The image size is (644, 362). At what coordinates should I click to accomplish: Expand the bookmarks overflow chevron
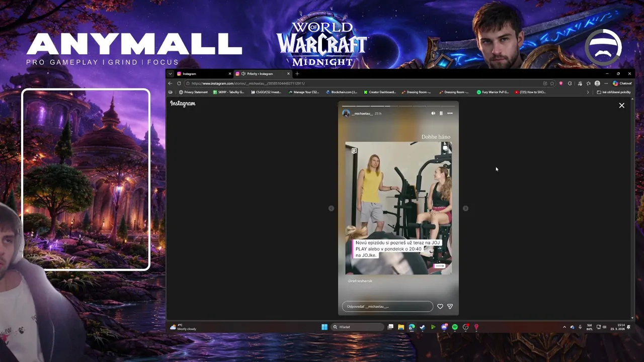588,92
